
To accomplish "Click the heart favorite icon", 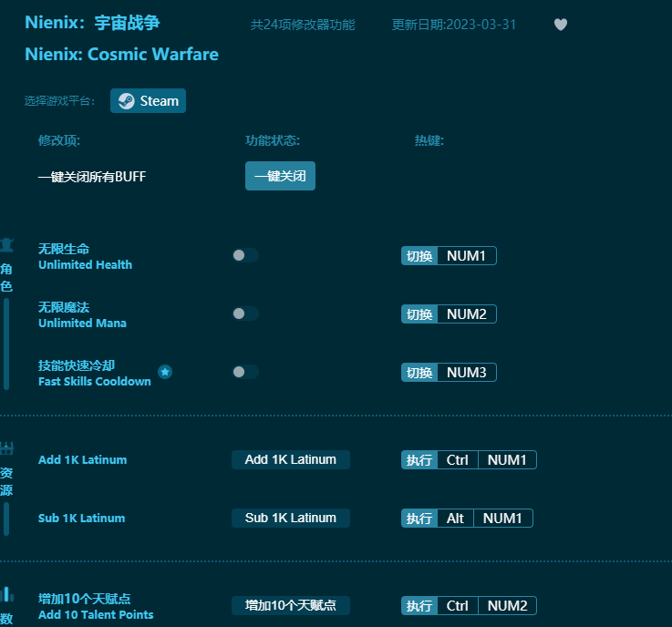I will 561,25.
